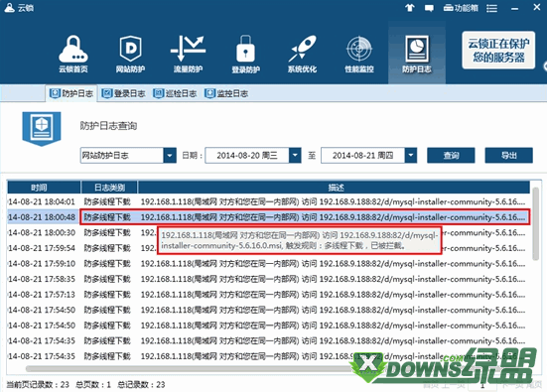
Task: Open 系统优化 rocket icon
Action: [x=302, y=54]
